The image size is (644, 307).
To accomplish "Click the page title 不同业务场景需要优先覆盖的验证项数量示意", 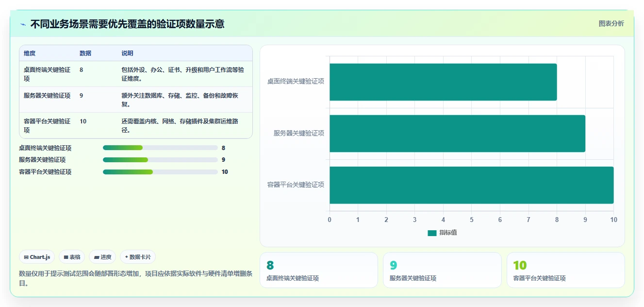I will [x=128, y=24].
